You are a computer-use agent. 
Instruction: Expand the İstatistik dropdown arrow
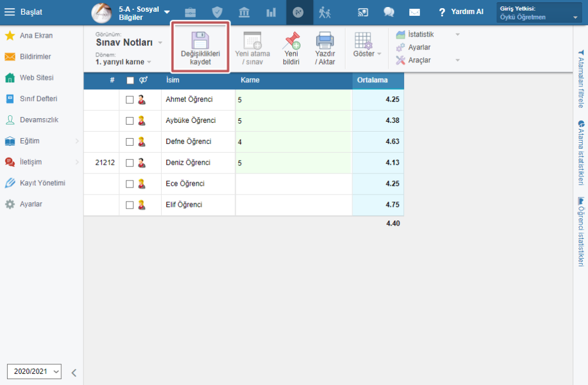457,35
